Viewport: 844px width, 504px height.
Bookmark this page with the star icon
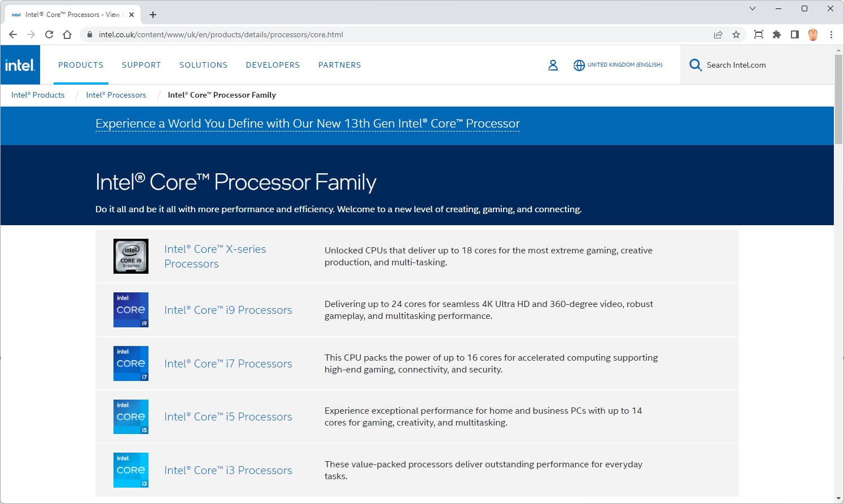click(736, 34)
